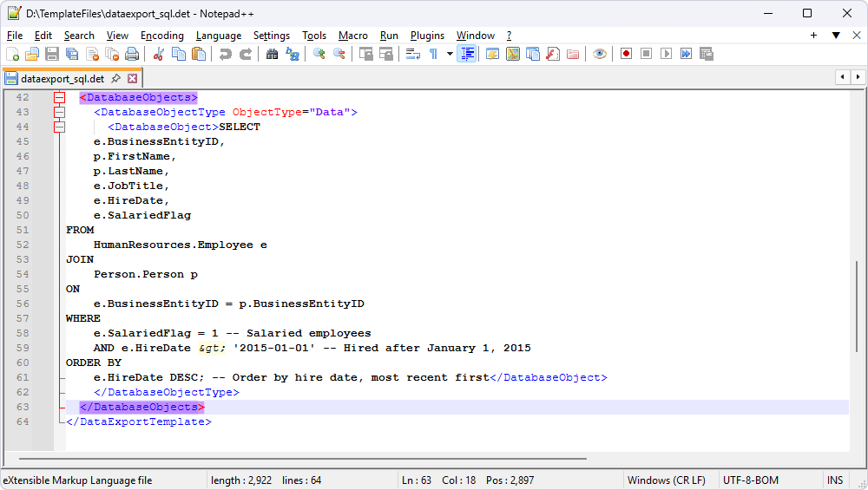
Task: Open Folder as Workspace icon
Action: pos(572,54)
